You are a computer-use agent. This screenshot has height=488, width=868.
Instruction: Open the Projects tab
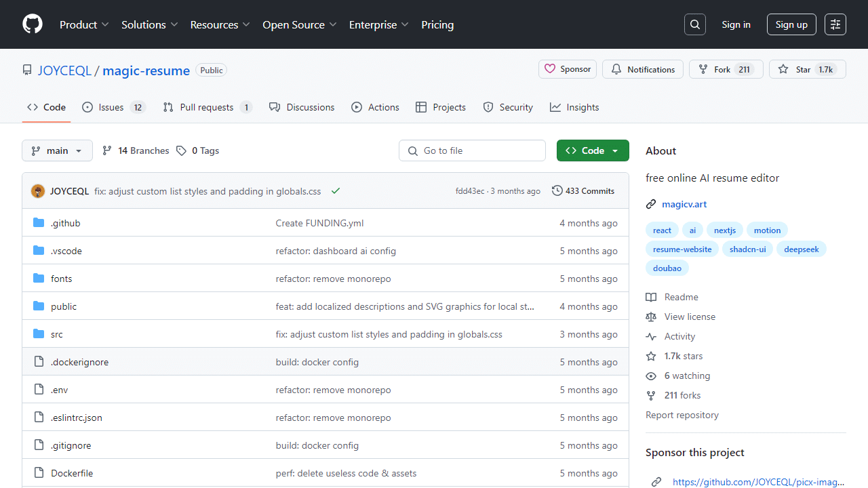click(441, 107)
